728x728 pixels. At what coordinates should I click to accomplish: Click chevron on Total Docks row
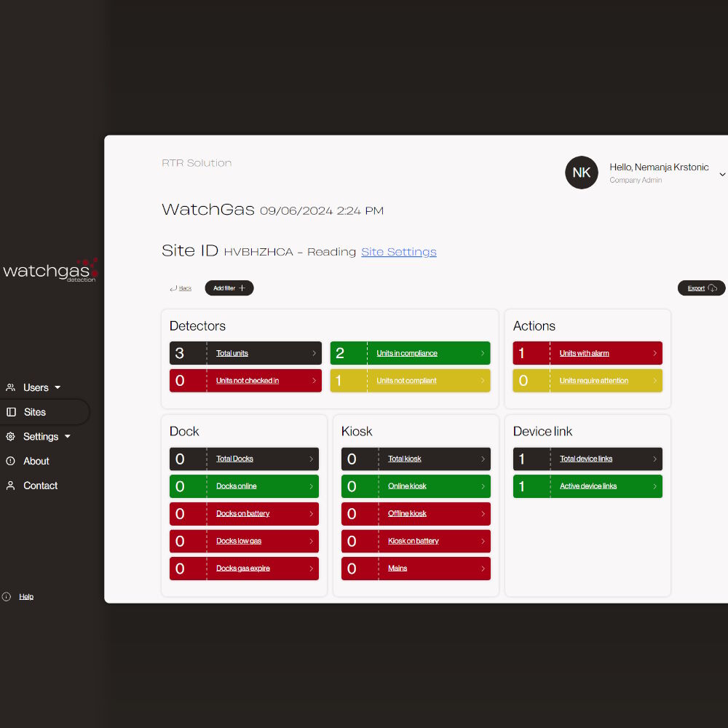click(311, 459)
